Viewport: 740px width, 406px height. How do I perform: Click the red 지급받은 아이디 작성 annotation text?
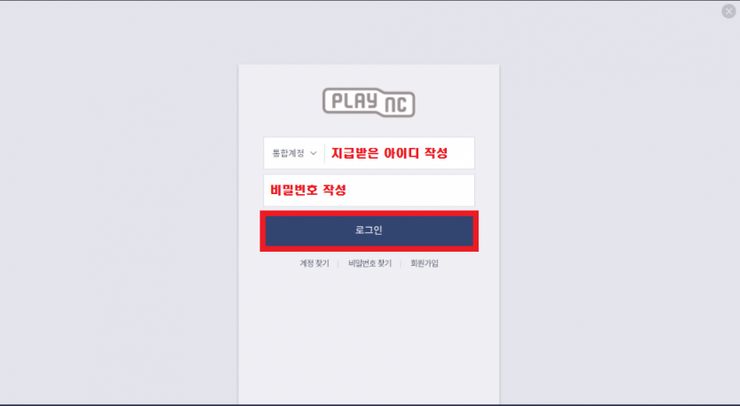tap(389, 153)
